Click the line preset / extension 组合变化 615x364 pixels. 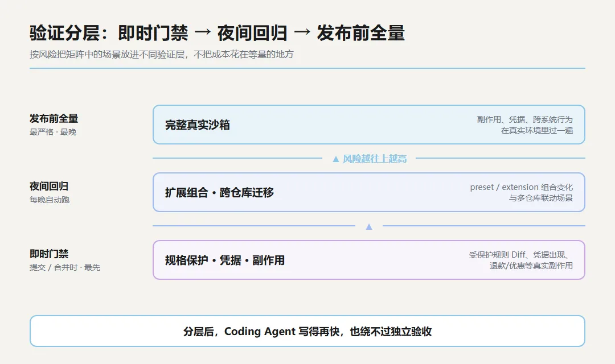point(522,187)
